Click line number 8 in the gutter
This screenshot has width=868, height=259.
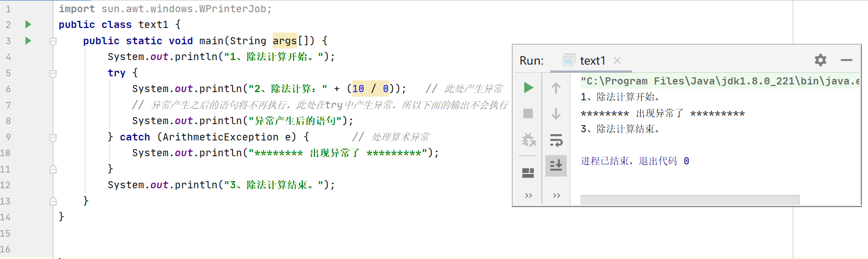pos(8,121)
